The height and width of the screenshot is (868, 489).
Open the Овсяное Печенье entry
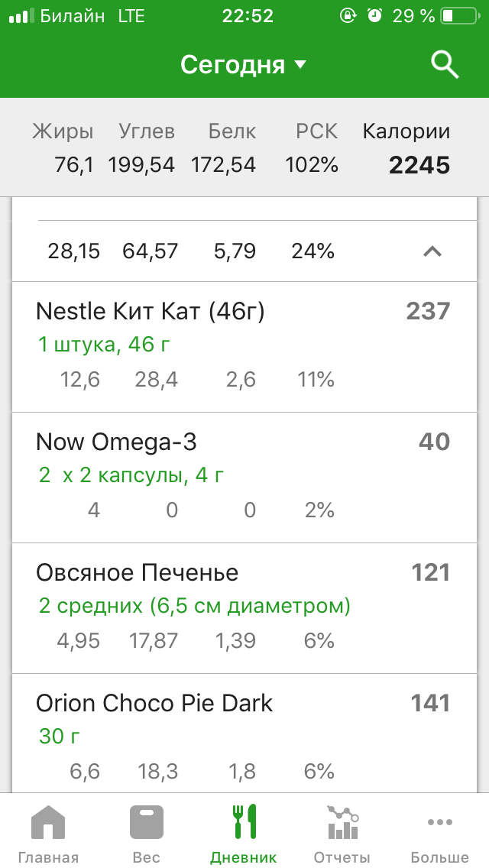pyautogui.click(x=244, y=607)
